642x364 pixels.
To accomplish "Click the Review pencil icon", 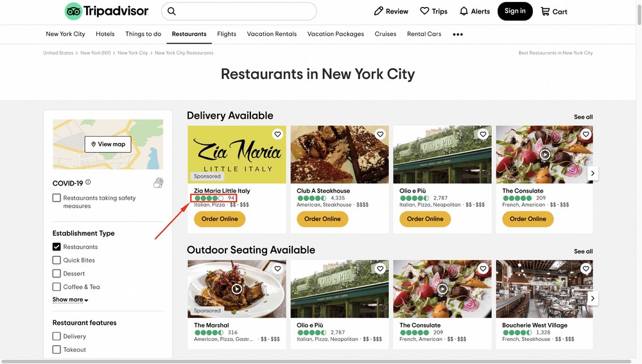I will pyautogui.click(x=379, y=11).
